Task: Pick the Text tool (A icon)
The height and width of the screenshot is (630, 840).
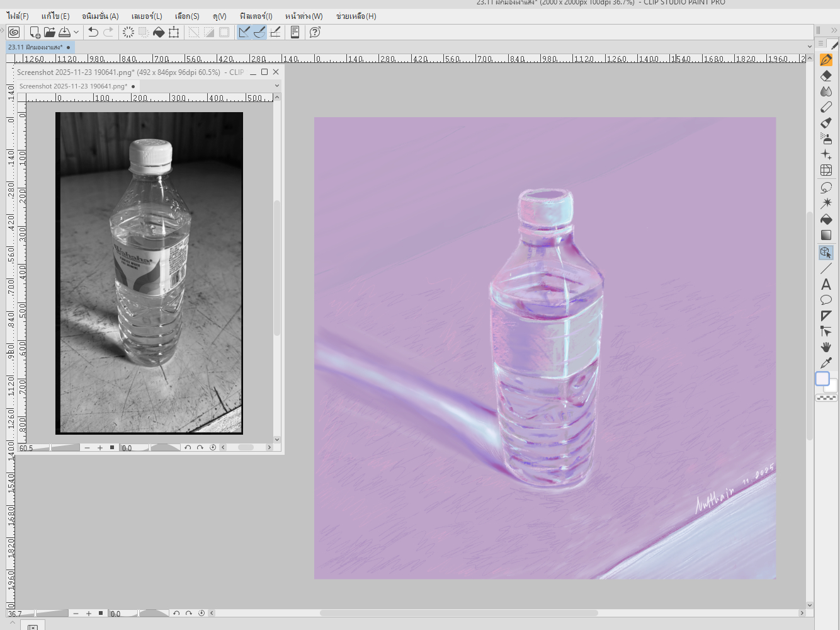Action: [x=826, y=284]
